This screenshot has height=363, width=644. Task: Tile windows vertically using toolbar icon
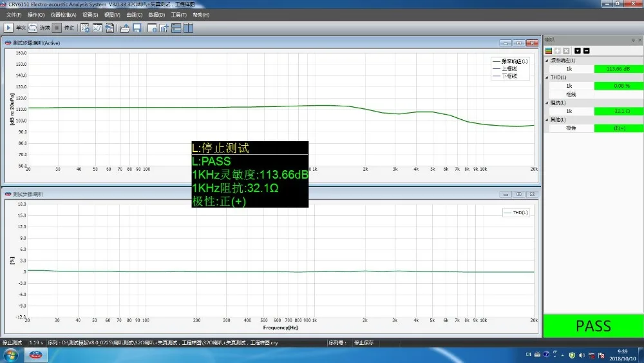click(188, 28)
